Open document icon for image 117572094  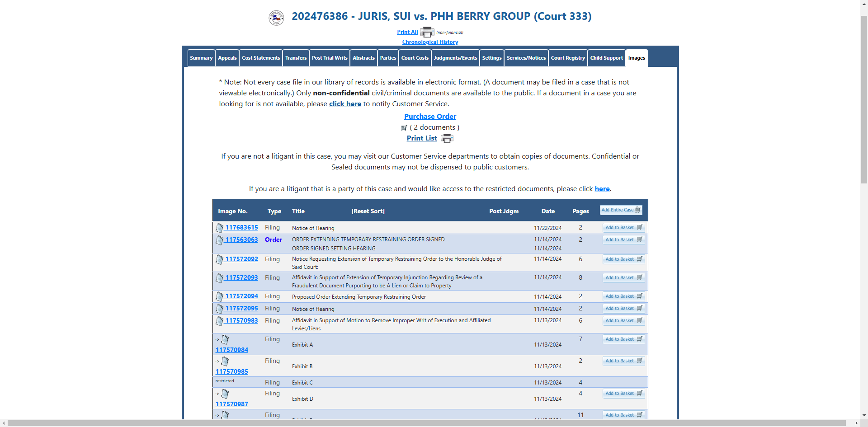[220, 296]
